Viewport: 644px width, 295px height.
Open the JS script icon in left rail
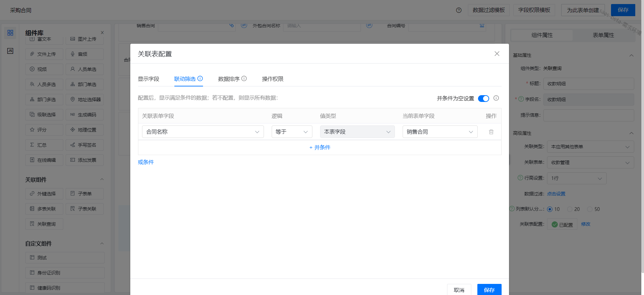10,51
